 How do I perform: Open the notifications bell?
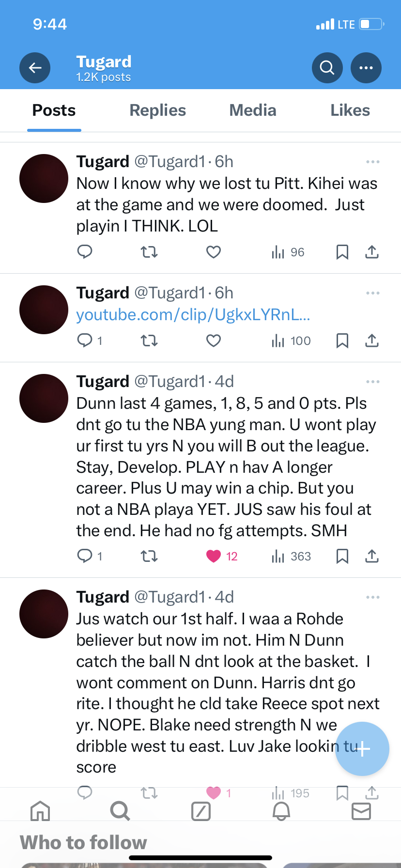[x=281, y=811]
